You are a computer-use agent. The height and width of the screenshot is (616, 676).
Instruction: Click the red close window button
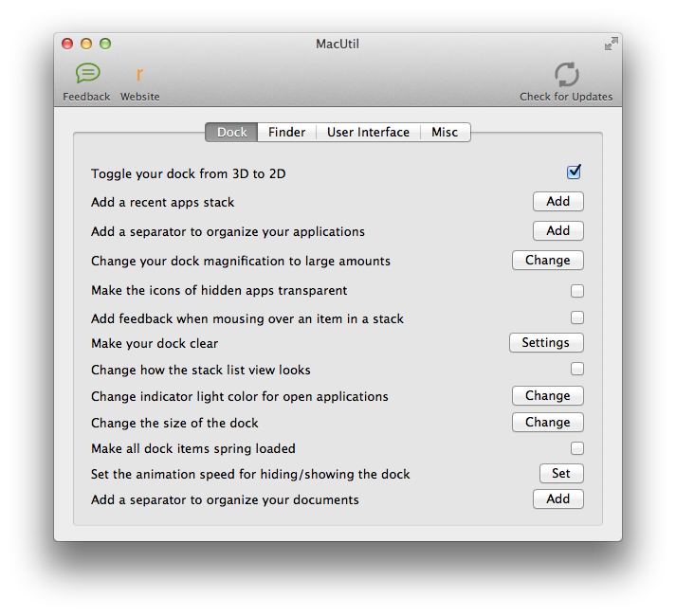click(67, 44)
